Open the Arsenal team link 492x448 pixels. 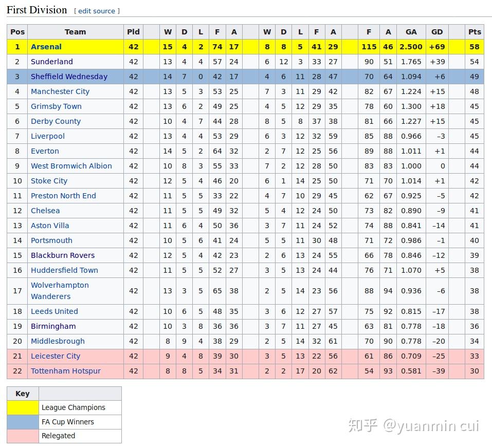coord(46,47)
